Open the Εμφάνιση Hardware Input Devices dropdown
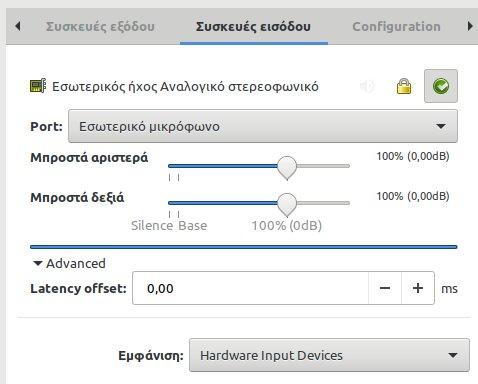Screen dimensions: 478x384 (329, 355)
